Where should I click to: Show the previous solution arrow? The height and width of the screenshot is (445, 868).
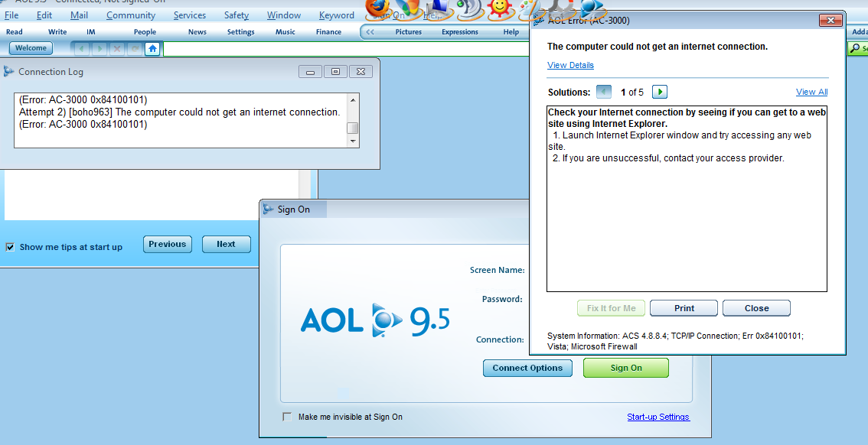604,92
